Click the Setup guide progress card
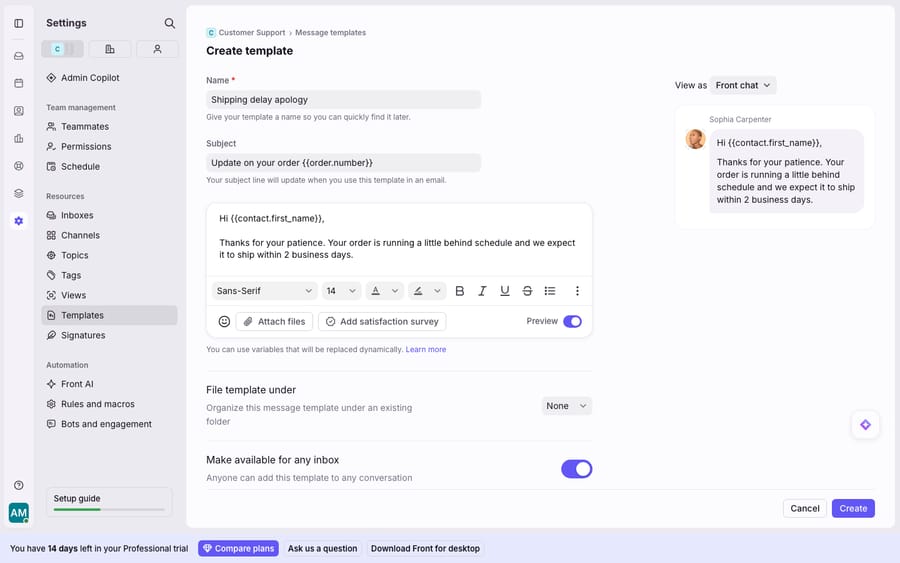 point(109,502)
